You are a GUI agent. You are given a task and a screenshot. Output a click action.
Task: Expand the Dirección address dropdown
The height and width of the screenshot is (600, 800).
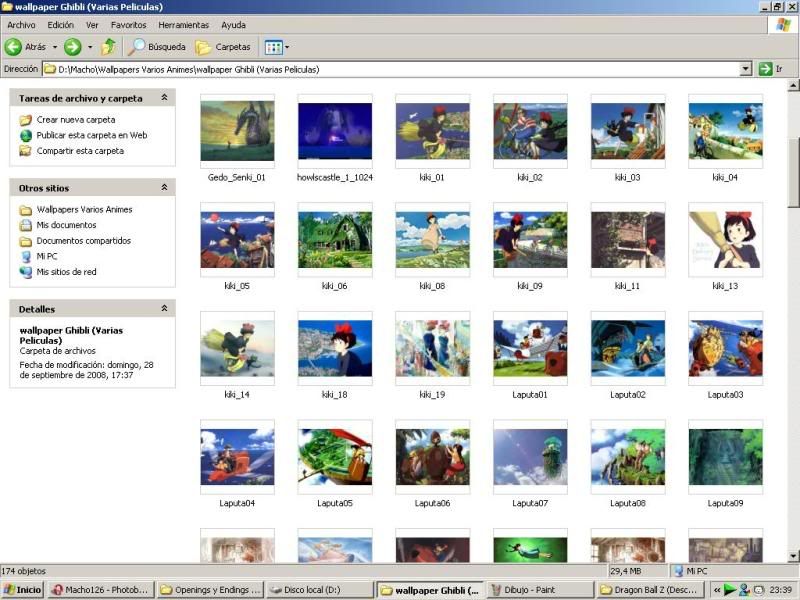(x=746, y=69)
